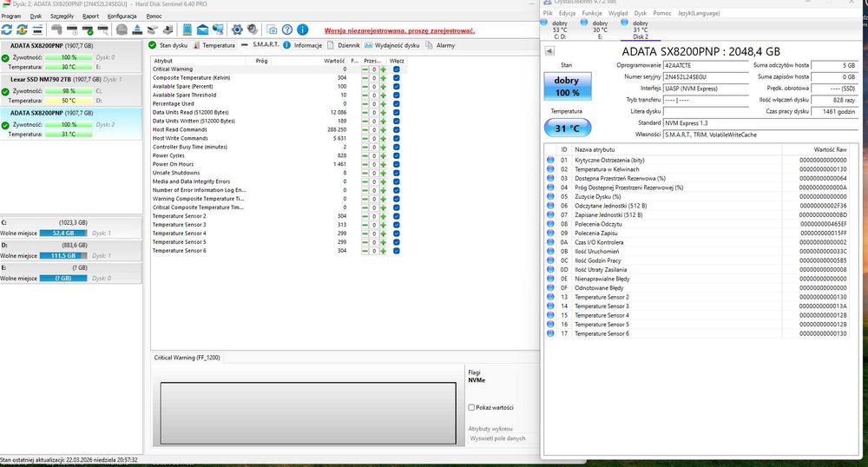Select the E: 30 °C disk tab in CrystalDiskInfo

pyautogui.click(x=598, y=30)
